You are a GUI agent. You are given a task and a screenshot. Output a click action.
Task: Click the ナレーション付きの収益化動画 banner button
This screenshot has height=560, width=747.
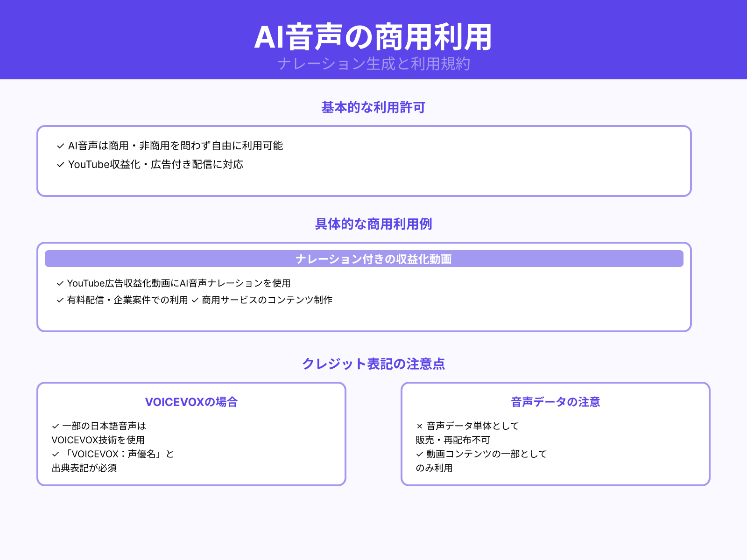(x=373, y=258)
